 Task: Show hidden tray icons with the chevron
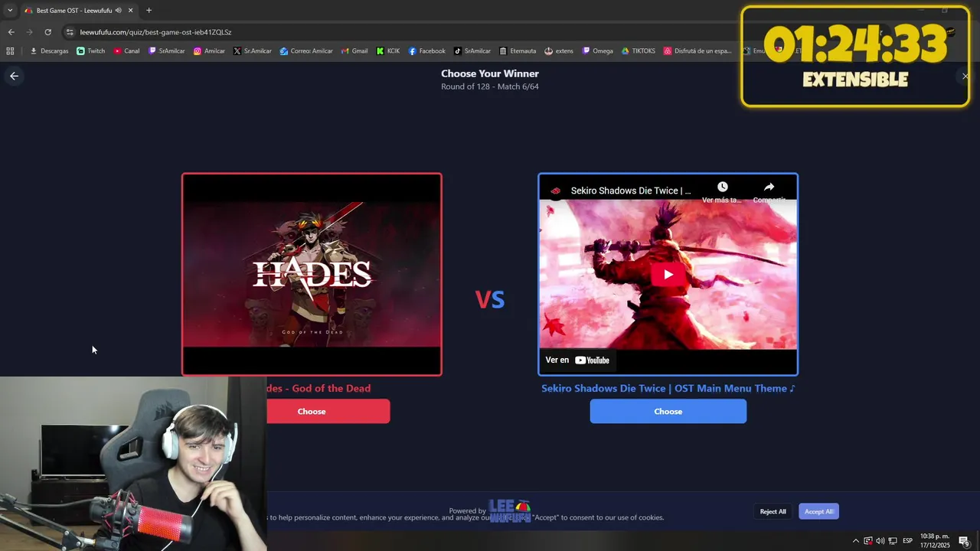[856, 541]
